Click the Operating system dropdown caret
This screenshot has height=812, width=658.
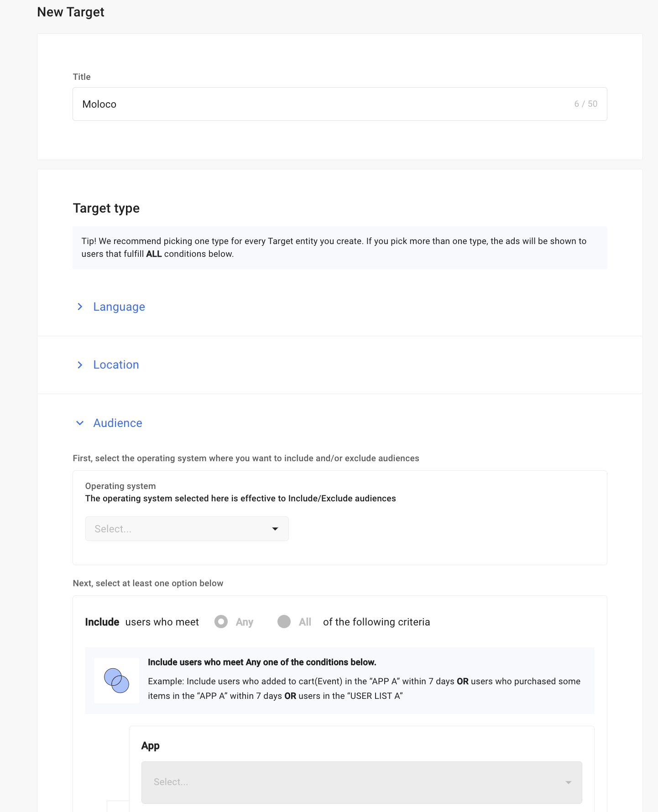click(275, 529)
